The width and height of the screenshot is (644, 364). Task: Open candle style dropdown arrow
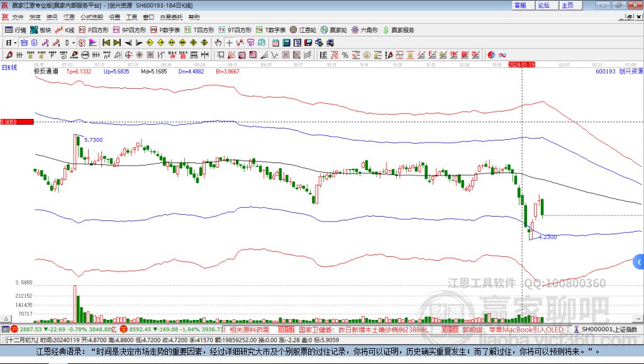73,43
